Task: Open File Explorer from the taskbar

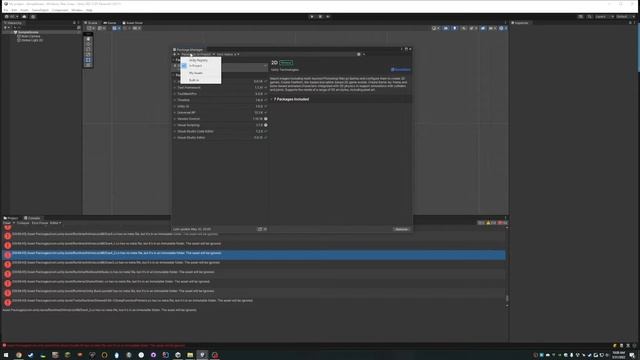Action: 190,355
